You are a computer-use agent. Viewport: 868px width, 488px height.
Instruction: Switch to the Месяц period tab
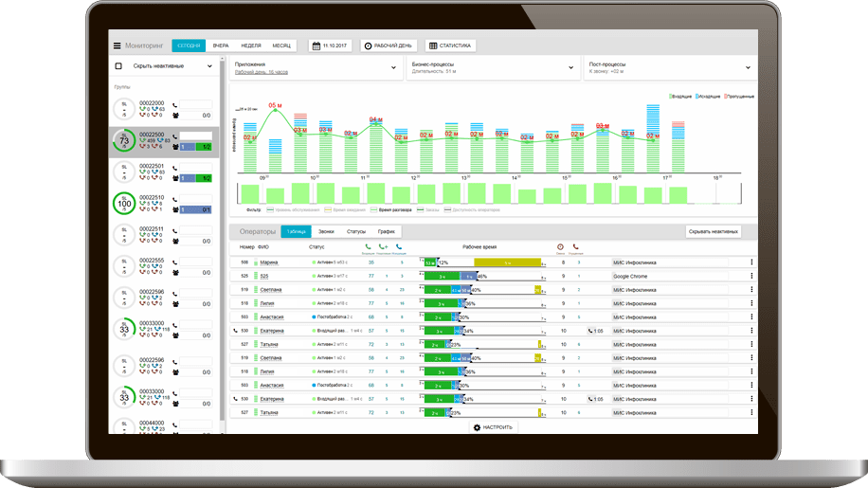281,45
